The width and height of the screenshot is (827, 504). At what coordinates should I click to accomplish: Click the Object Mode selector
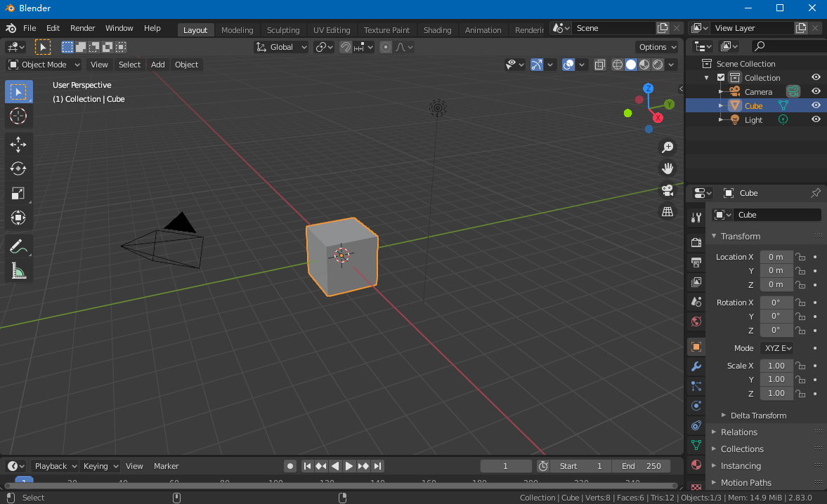coord(43,64)
